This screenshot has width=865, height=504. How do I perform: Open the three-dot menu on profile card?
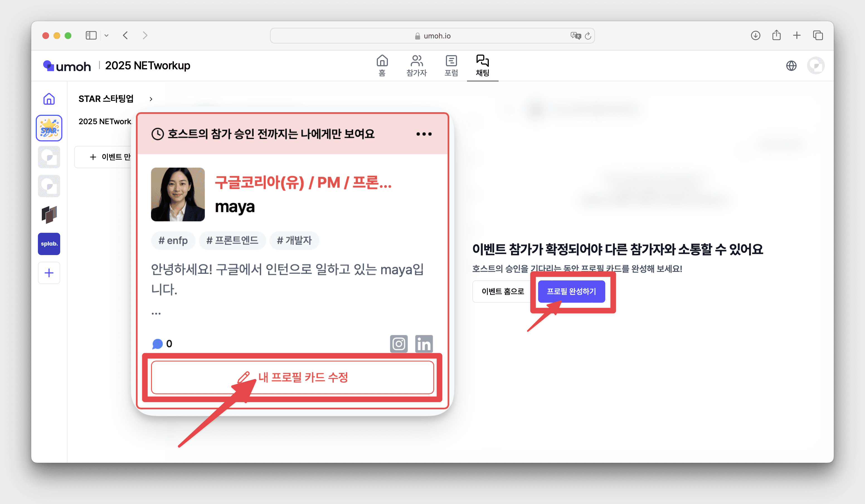click(x=424, y=134)
